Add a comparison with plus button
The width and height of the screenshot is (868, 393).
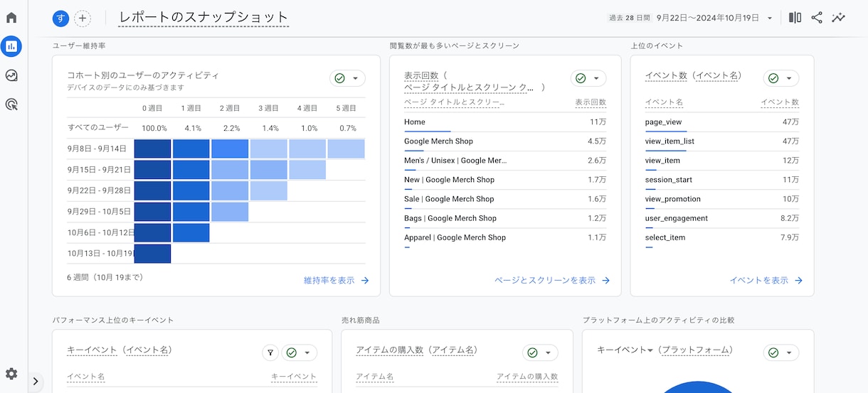83,18
